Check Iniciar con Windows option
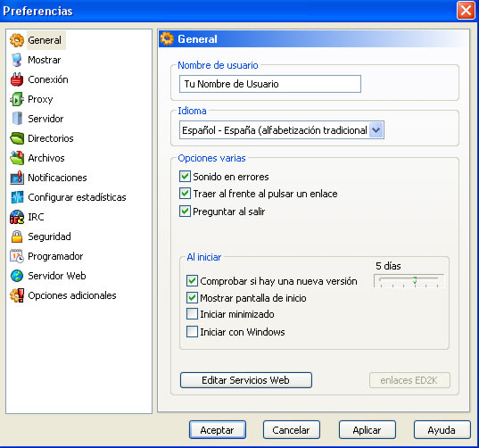Image resolution: width=479 pixels, height=448 pixels. coord(192,332)
